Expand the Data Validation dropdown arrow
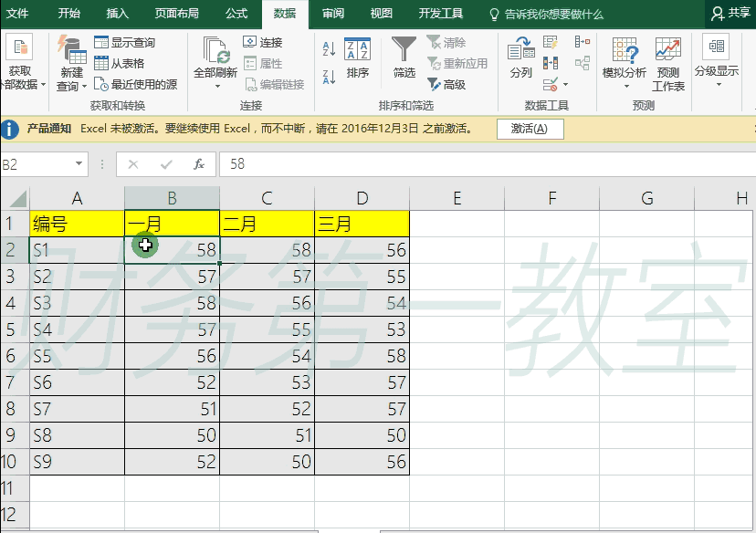Image resolution: width=756 pixels, height=533 pixels. (x=565, y=85)
